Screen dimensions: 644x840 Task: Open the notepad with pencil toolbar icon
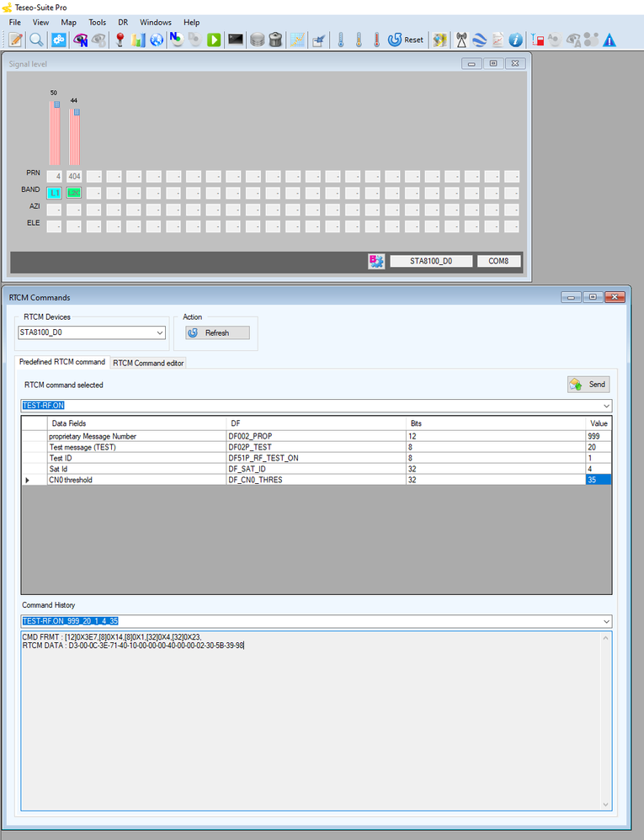16,40
